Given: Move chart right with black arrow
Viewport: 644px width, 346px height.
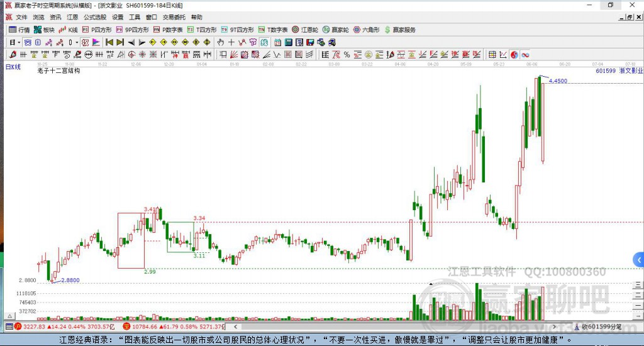Looking at the screenshot, I should (x=142, y=42).
